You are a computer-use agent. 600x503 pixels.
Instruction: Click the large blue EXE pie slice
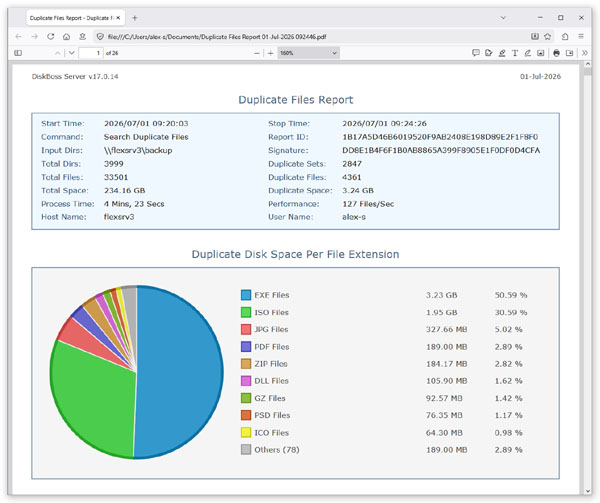pos(180,371)
